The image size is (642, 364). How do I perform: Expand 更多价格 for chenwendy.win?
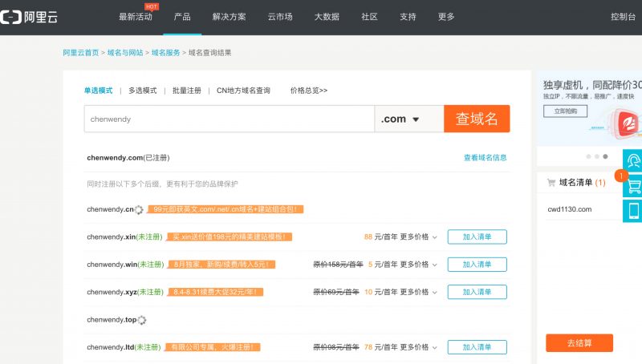click(x=418, y=265)
